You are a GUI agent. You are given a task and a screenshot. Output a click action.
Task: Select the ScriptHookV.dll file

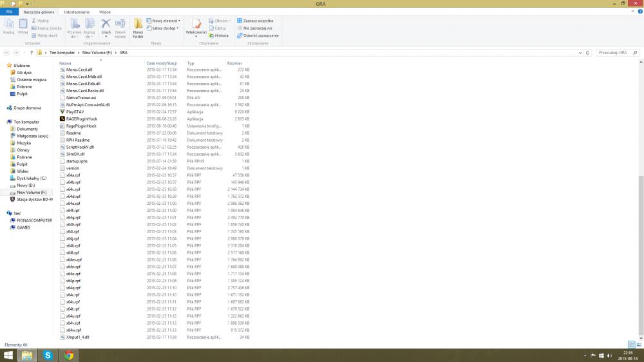[80, 147]
